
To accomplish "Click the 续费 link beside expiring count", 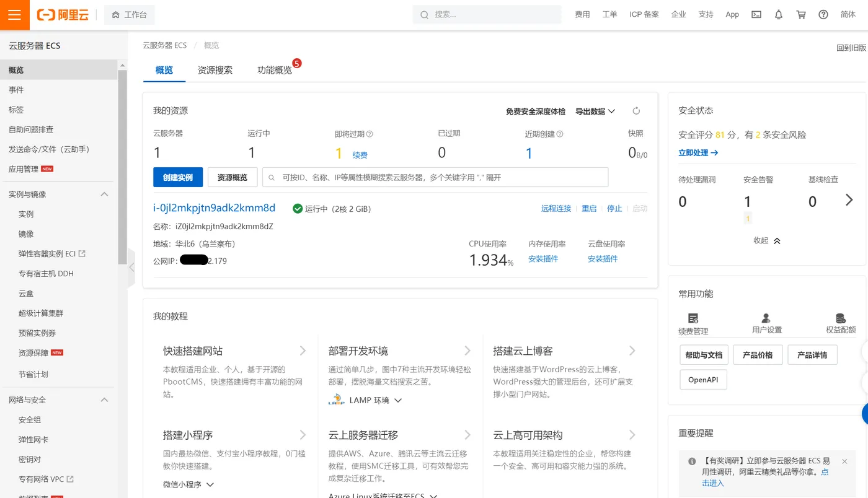I will coord(360,155).
